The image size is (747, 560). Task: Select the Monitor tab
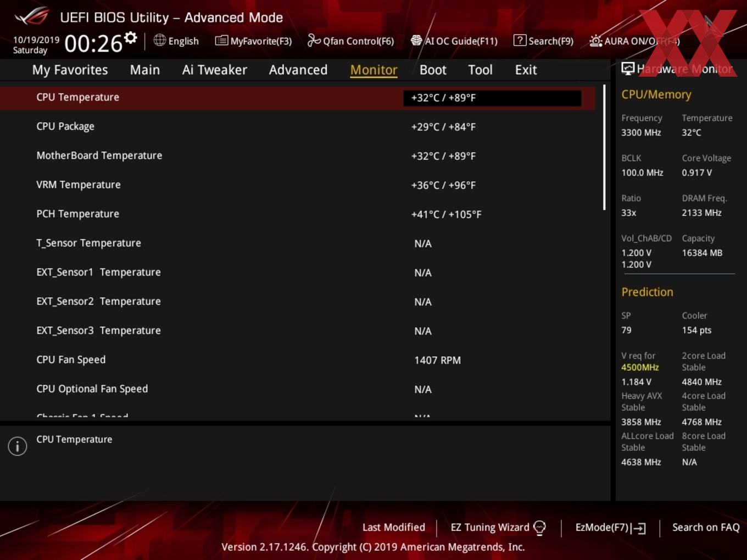click(374, 70)
